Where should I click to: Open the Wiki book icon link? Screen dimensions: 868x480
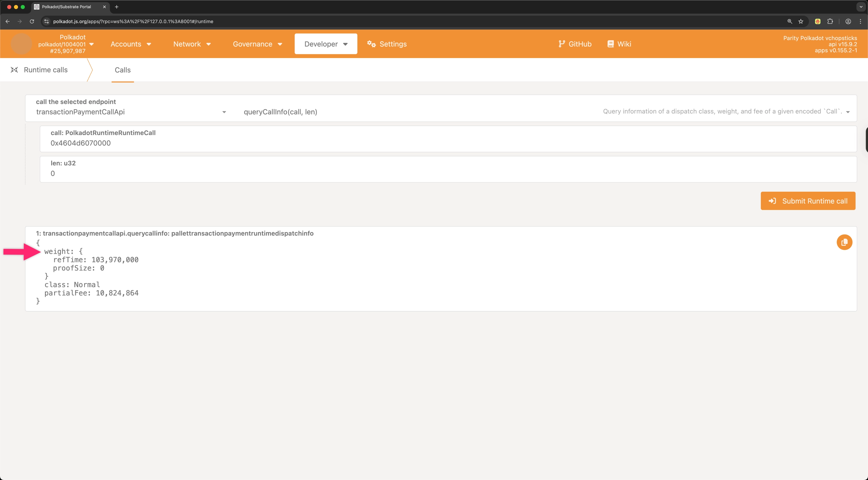click(x=610, y=44)
